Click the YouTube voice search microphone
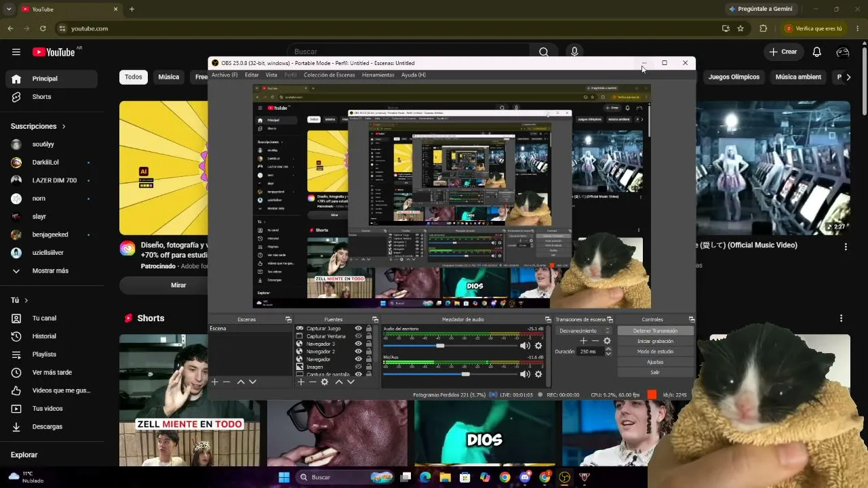868x488 pixels. [574, 52]
